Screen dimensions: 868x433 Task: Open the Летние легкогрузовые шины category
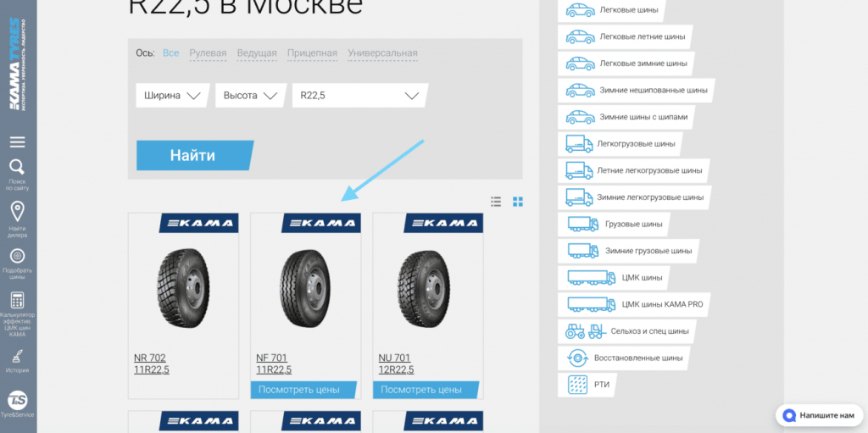click(x=634, y=170)
